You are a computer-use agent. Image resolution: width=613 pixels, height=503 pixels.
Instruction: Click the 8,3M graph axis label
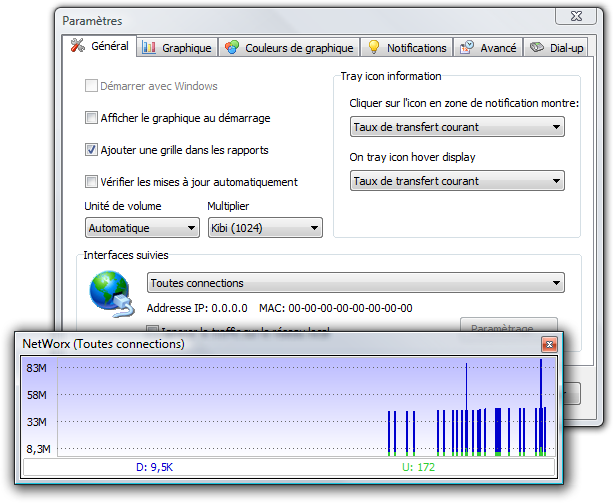pos(38,449)
